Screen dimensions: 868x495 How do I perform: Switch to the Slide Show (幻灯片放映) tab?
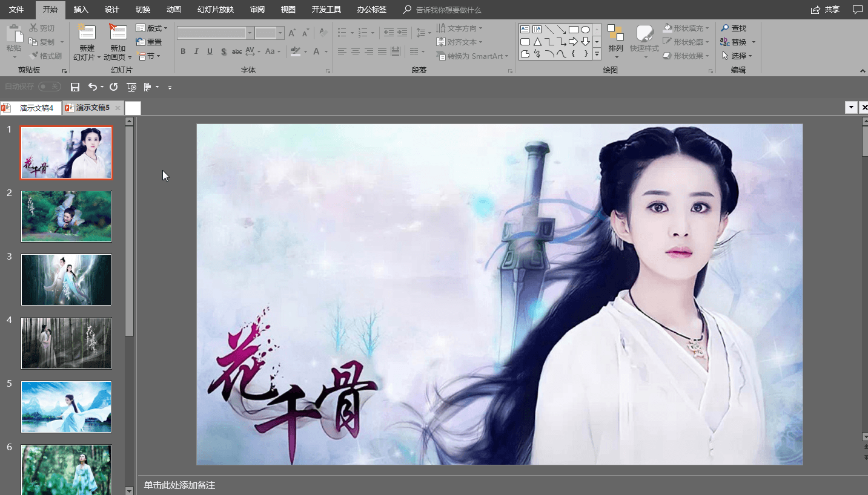pyautogui.click(x=216, y=10)
